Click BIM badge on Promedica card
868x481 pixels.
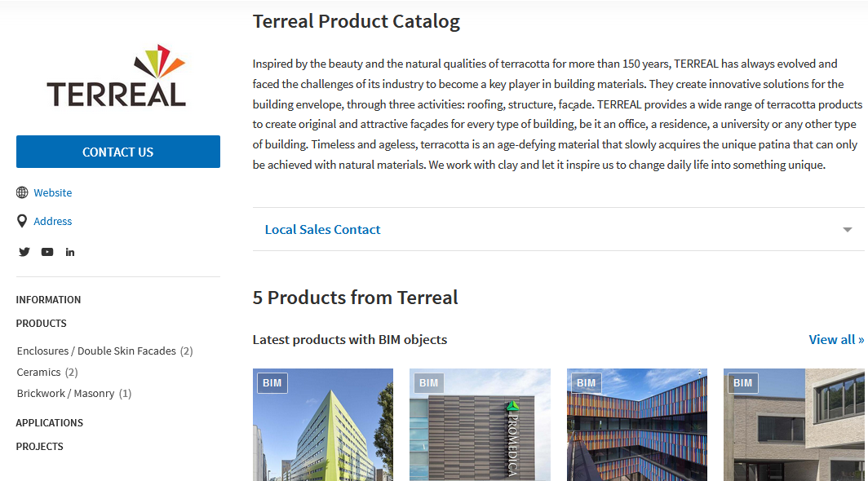click(x=428, y=383)
